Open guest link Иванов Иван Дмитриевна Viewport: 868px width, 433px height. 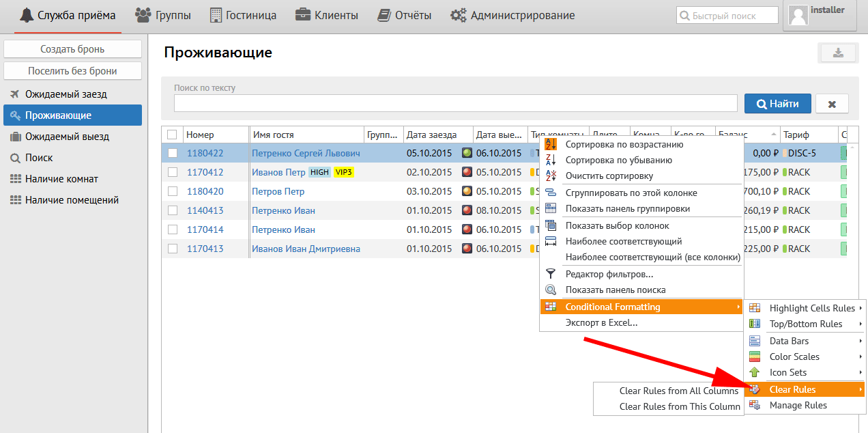click(306, 249)
